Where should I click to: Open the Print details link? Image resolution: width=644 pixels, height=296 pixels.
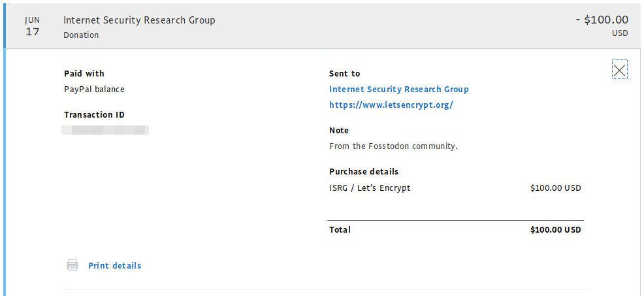(114, 265)
